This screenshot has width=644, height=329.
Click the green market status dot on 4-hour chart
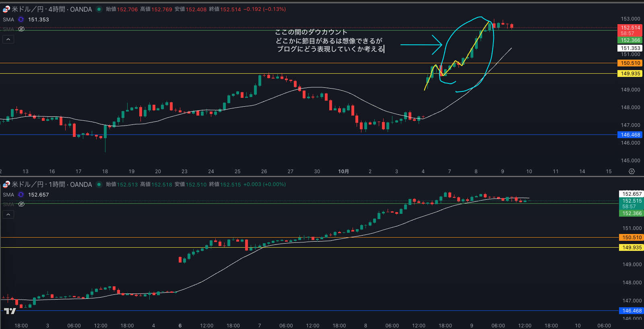99,9
